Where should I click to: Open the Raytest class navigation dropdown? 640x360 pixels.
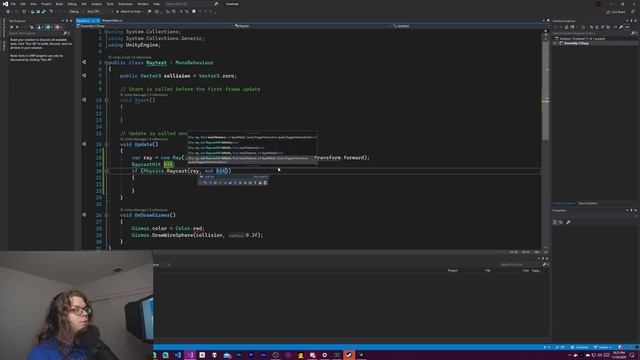coord(312,26)
